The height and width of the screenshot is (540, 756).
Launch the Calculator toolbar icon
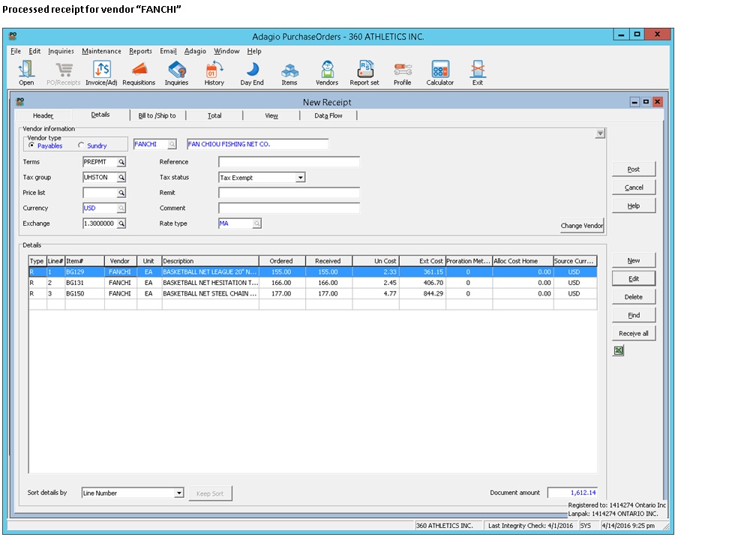[x=440, y=70]
